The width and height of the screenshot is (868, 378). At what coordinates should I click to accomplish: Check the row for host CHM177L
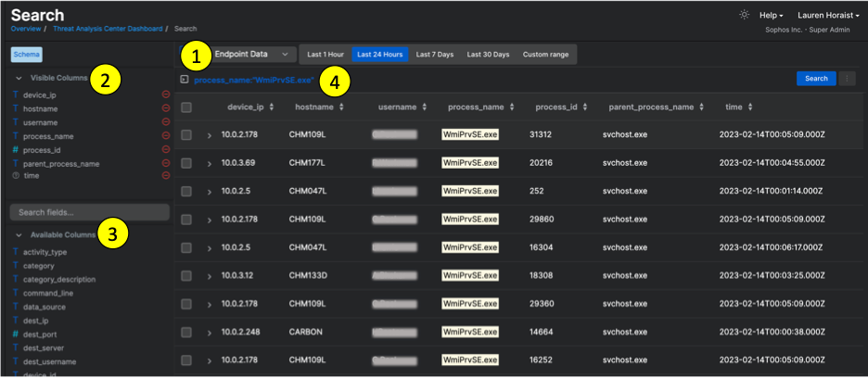(x=187, y=163)
